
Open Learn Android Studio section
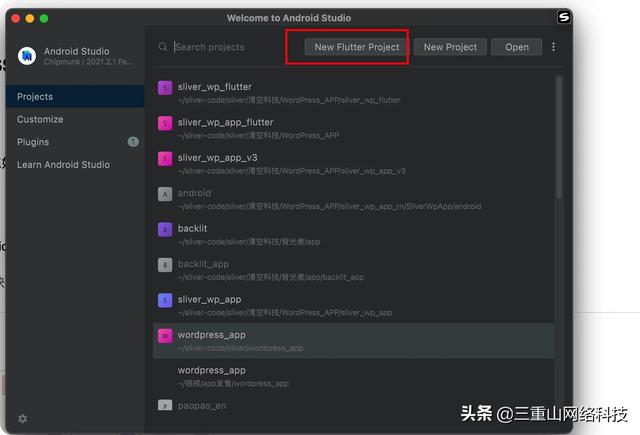point(75,164)
